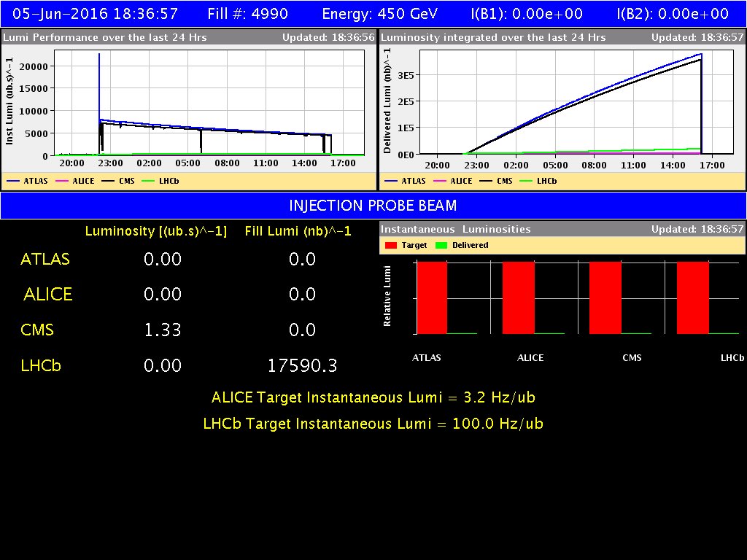The width and height of the screenshot is (747, 560).
Task: Click ATLAS legend entry in integrated luminosity chart
Action: point(405,181)
